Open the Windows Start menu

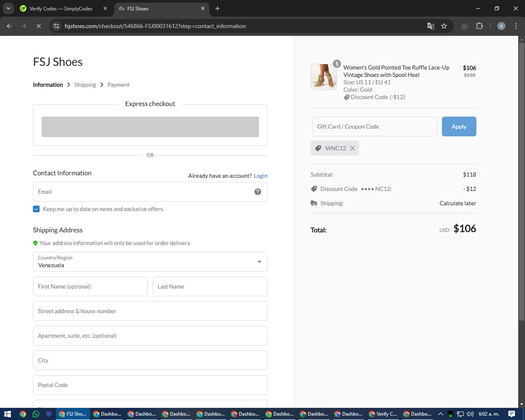pyautogui.click(x=7, y=414)
